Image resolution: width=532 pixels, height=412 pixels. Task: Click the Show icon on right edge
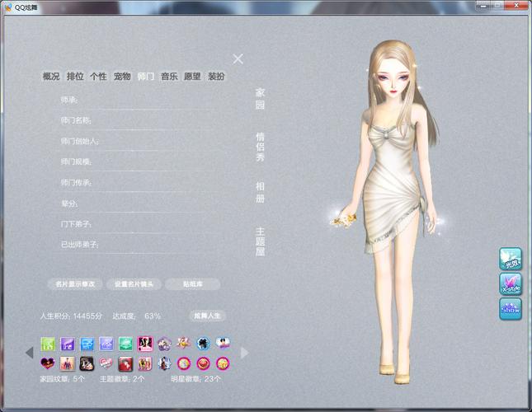[511, 309]
